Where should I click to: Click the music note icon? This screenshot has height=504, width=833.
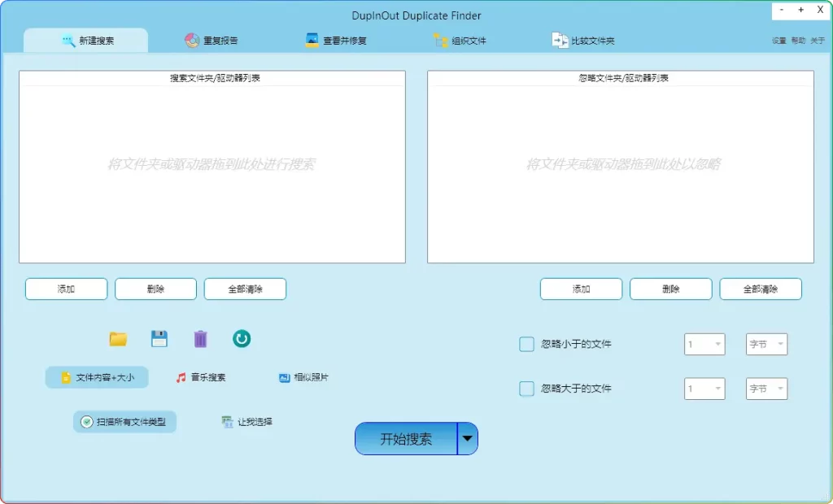[181, 378]
